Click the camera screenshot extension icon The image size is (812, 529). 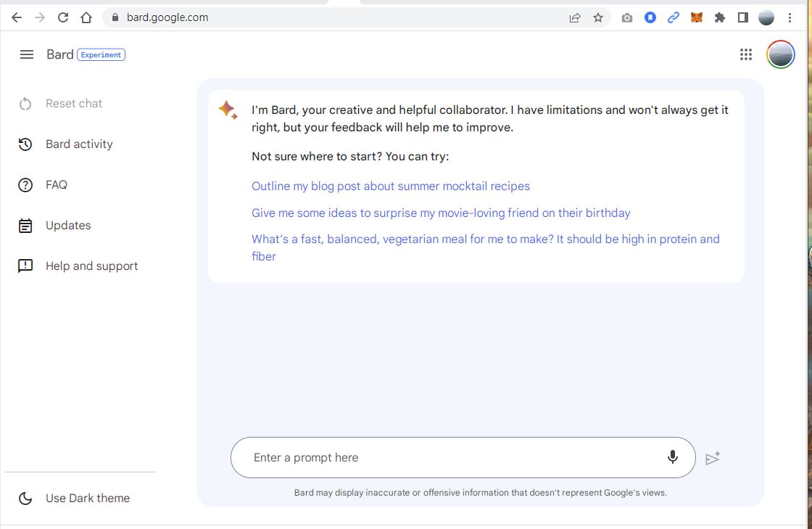click(627, 17)
